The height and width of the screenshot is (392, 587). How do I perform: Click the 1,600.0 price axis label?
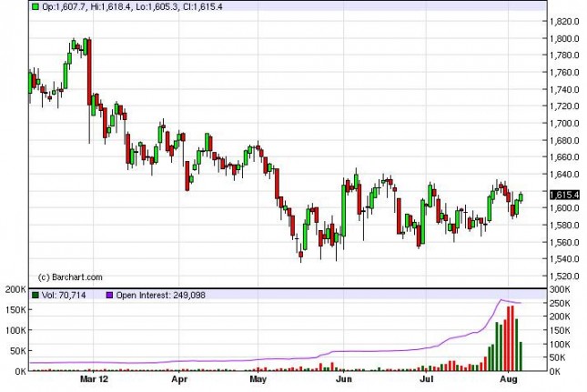[x=564, y=208]
